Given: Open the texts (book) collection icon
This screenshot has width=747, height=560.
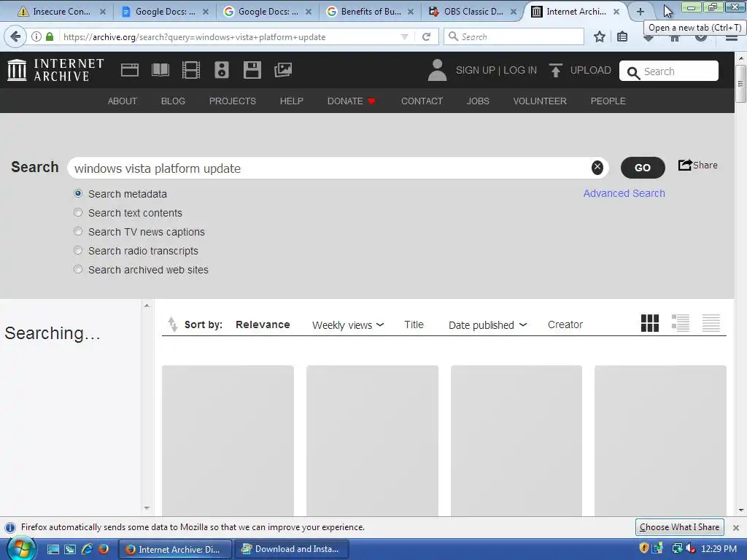Looking at the screenshot, I should click(x=160, y=70).
